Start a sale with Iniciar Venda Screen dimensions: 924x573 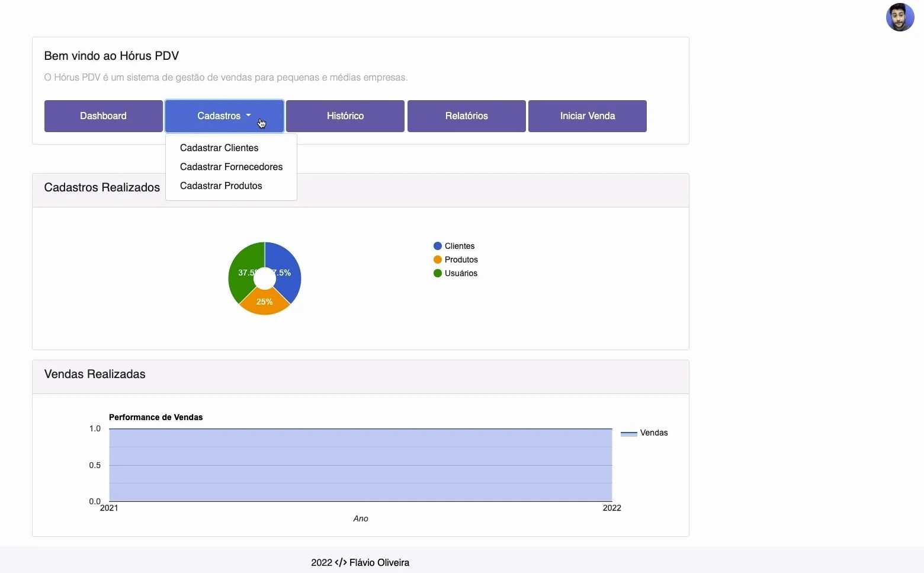(588, 116)
